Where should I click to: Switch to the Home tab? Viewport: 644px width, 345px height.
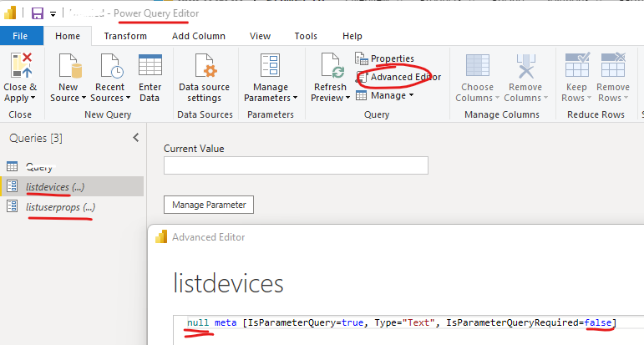pyautogui.click(x=68, y=36)
